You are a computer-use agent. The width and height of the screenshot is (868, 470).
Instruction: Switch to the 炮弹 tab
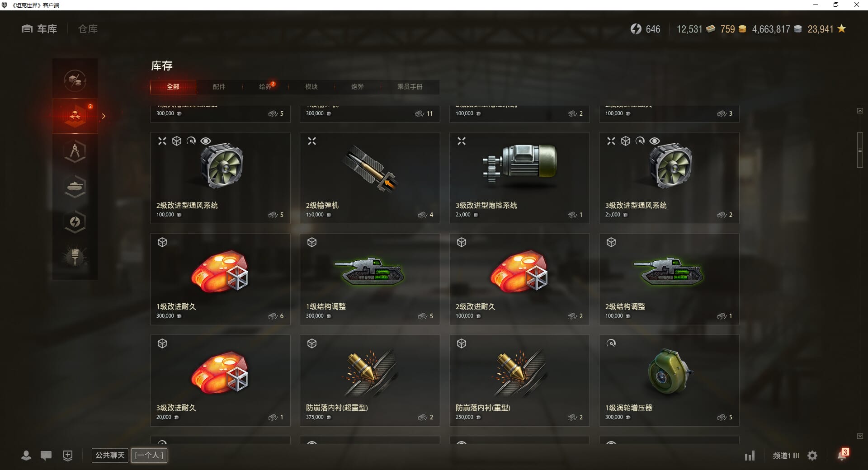tap(358, 87)
